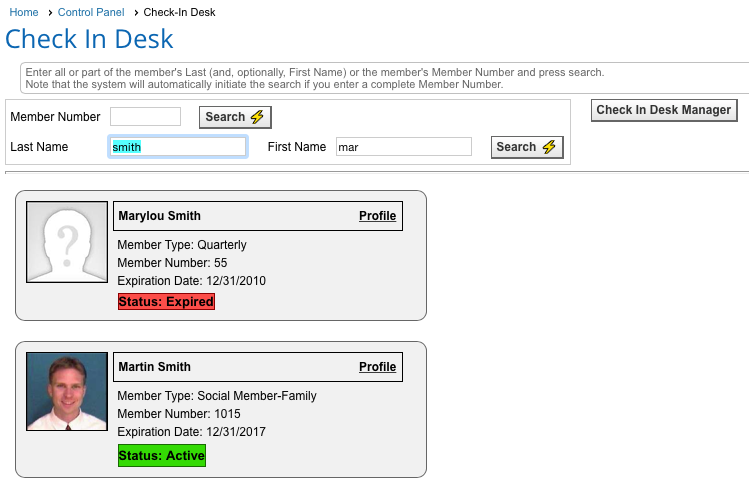
Task: Open Martin Smith's profile photo
Action: coord(67,392)
